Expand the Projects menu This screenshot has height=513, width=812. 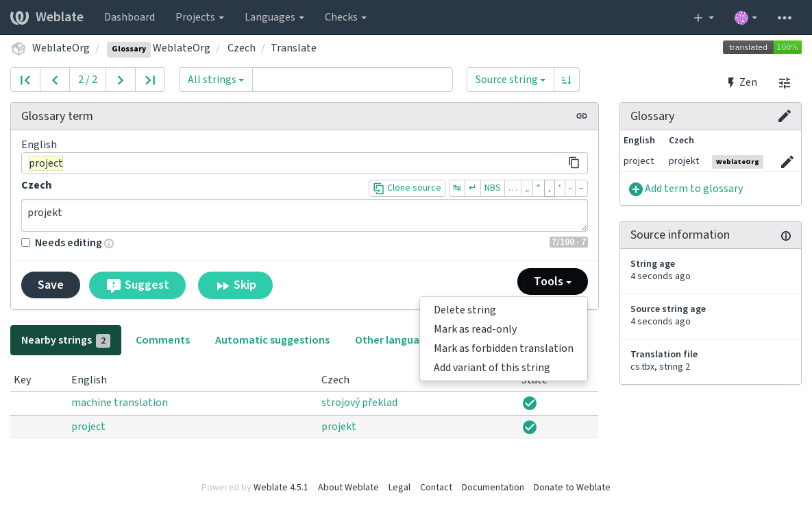click(x=200, y=17)
